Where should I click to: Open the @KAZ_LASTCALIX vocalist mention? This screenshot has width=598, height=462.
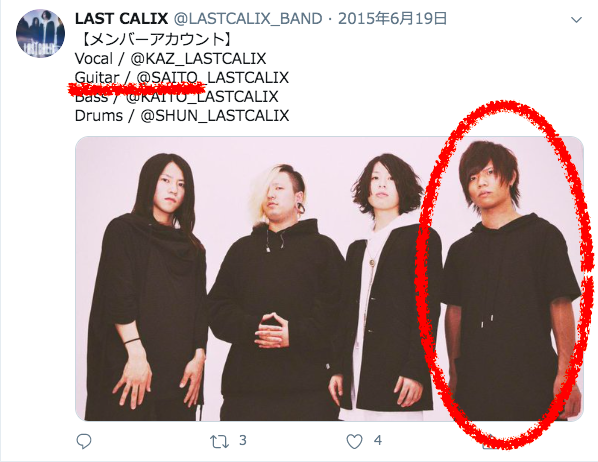pos(198,59)
